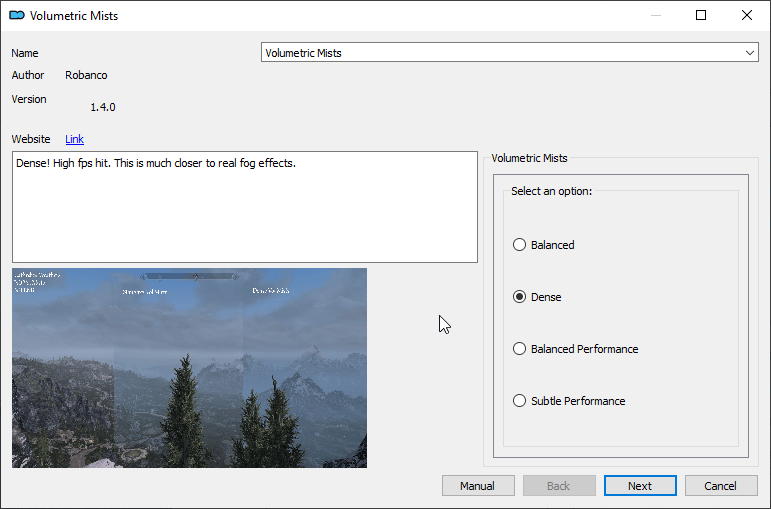Image resolution: width=771 pixels, height=509 pixels.
Task: Minimize the installer window
Action: pyautogui.click(x=656, y=15)
